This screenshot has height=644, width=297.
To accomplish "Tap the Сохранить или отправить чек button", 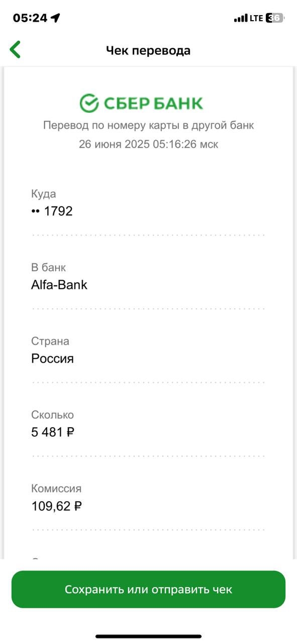I will [148, 589].
